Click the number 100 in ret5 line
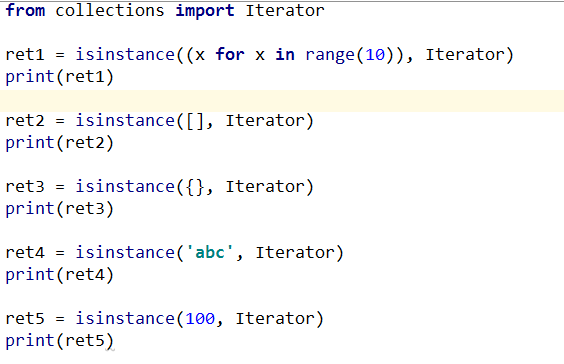Screen dimensions: 564x364 pos(200,319)
